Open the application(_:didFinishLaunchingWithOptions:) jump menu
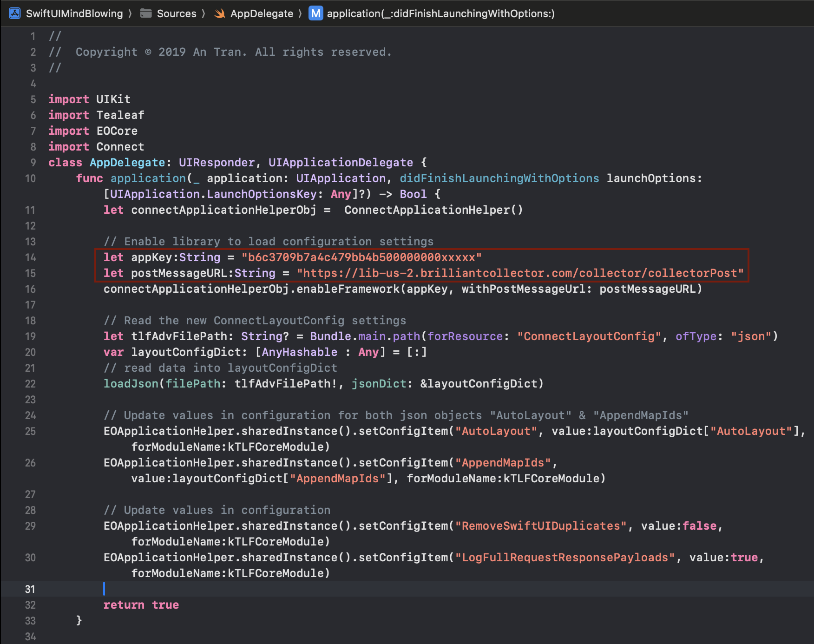Screen dimensions: 814x644 pos(440,13)
